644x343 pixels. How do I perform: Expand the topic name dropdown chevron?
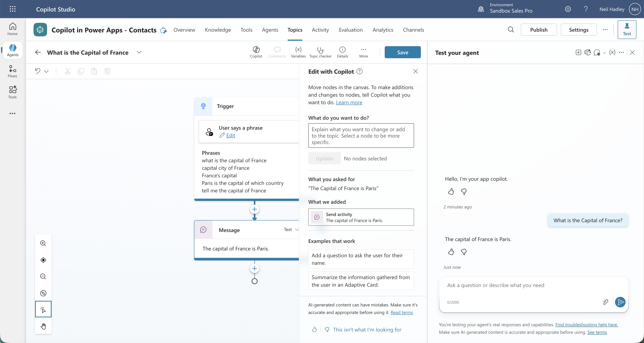click(139, 52)
